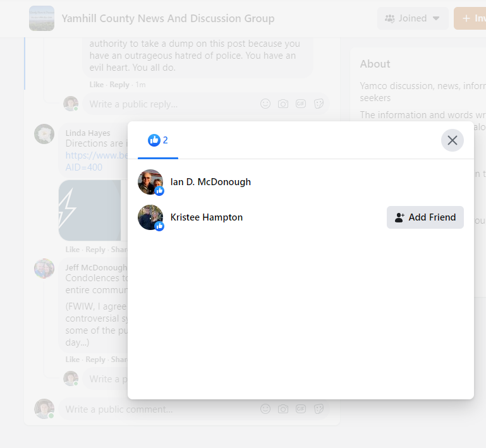Viewport: 486px width, 448px height.
Task: Open Kristee Hampton's profile name
Action: click(207, 217)
